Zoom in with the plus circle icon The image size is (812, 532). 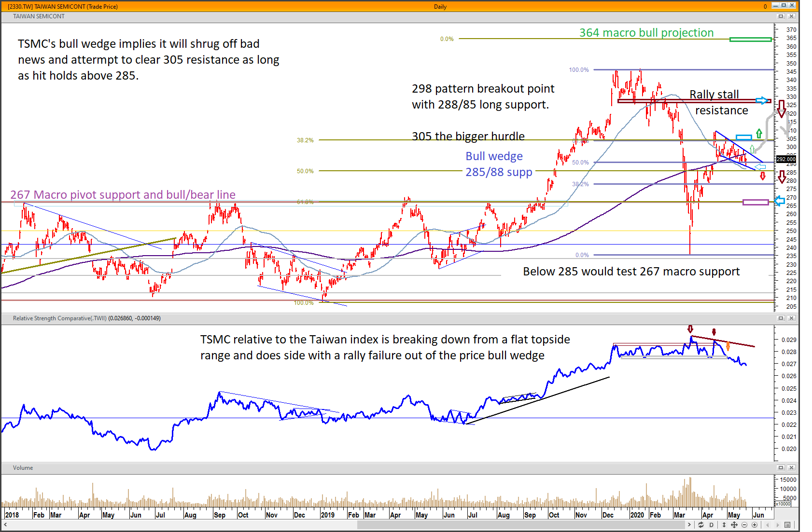pos(755,525)
